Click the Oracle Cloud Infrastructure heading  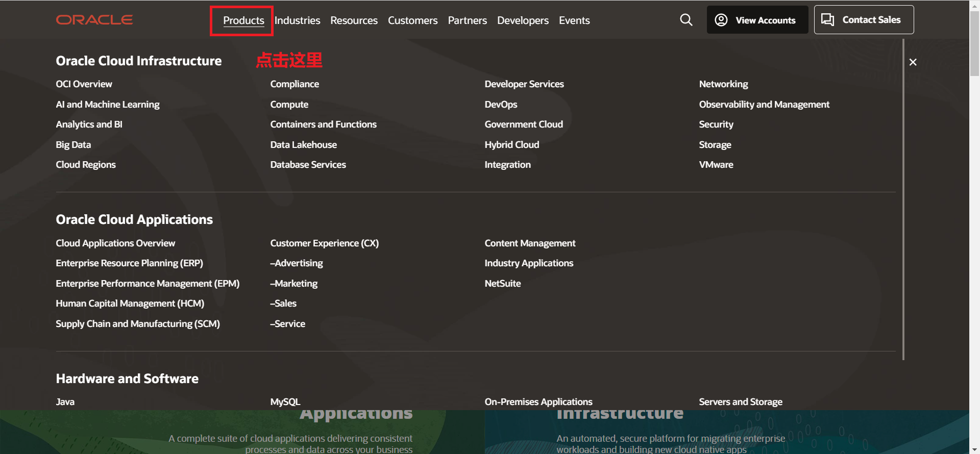[139, 61]
